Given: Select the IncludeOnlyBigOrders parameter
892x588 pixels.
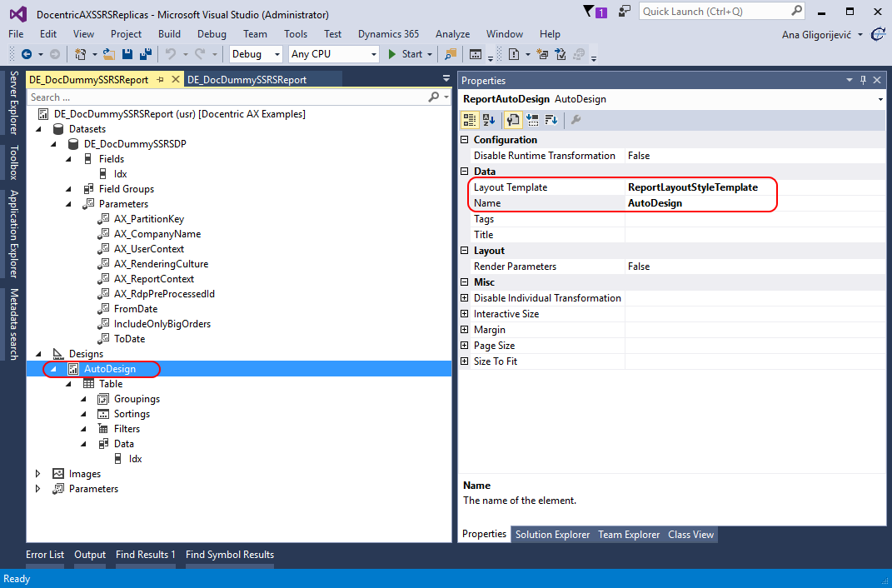Looking at the screenshot, I should [x=162, y=324].
